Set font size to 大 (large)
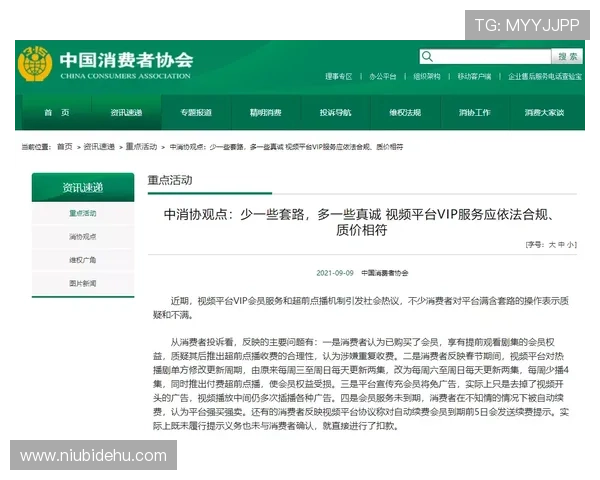600x480 pixels. [x=552, y=245]
